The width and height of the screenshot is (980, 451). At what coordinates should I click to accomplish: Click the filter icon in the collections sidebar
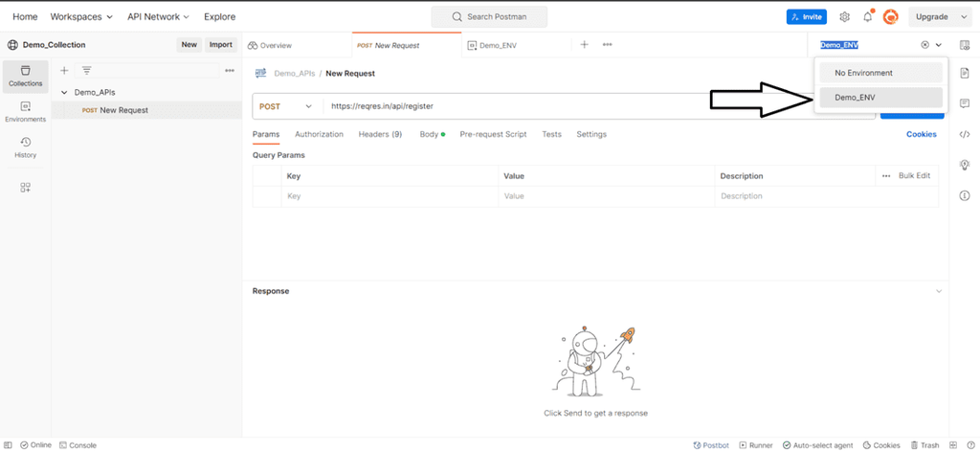click(x=87, y=71)
